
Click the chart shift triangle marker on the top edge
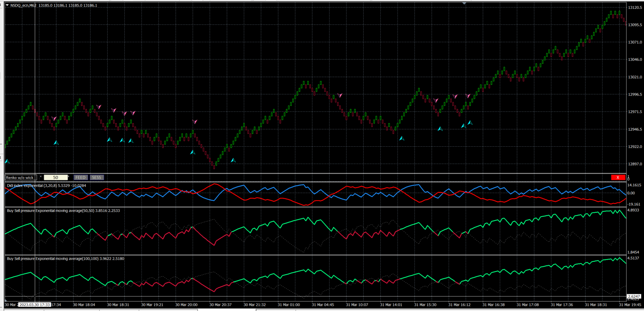tap(464, 3)
